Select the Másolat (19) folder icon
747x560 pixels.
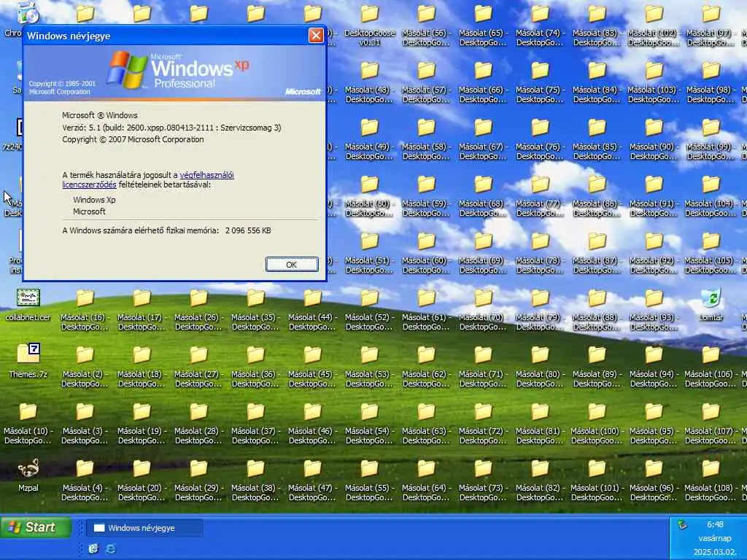click(142, 411)
